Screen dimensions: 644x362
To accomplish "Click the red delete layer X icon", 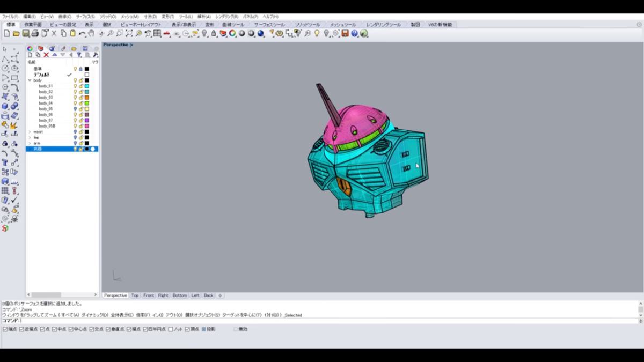I will pyautogui.click(x=46, y=55).
